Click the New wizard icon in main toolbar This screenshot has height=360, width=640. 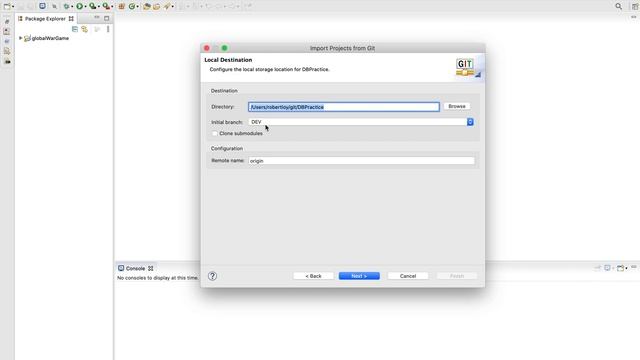point(7,6)
